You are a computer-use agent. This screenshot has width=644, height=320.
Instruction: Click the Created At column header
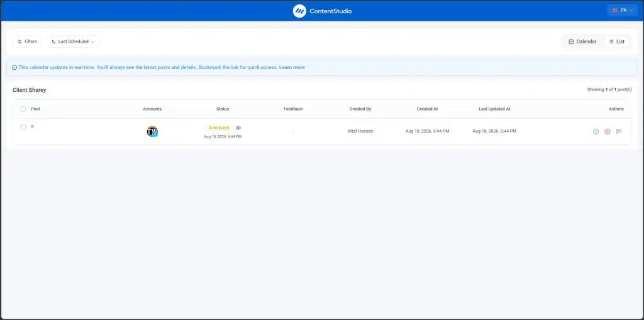click(428, 109)
